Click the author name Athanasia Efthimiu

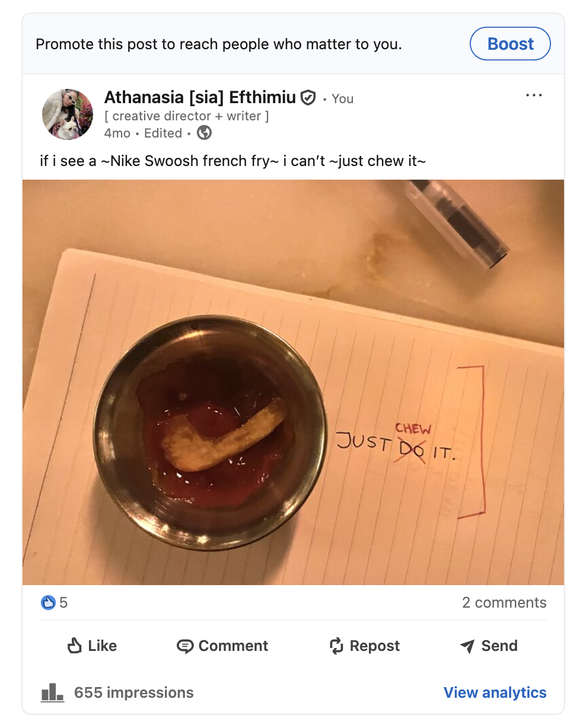(x=200, y=97)
